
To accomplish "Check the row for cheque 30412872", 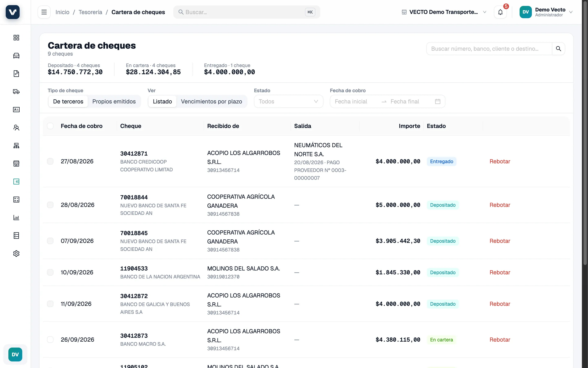I will click(50, 304).
